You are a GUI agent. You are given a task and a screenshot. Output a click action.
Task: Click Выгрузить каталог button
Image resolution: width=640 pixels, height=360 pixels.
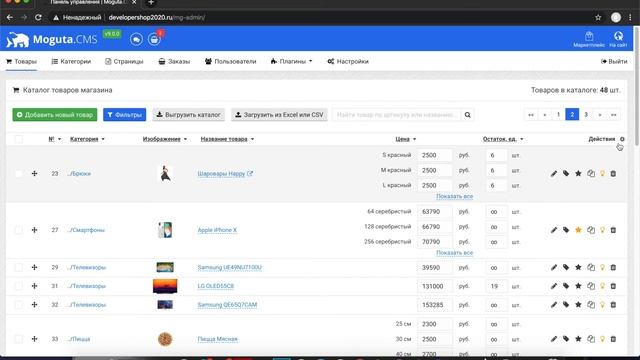coord(189,115)
